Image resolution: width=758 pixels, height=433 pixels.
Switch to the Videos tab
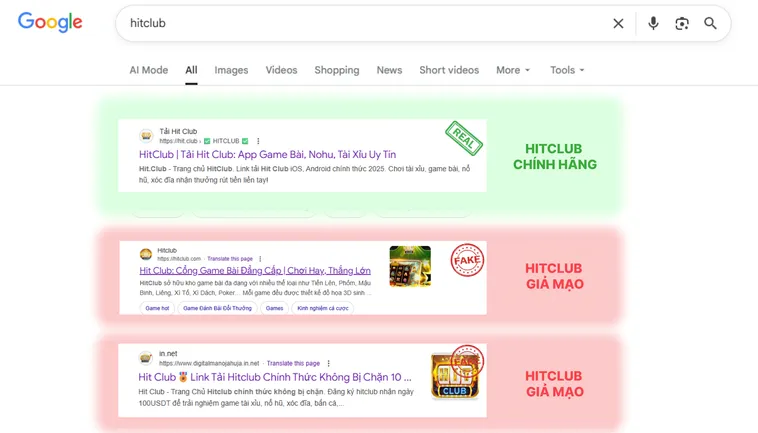281,70
